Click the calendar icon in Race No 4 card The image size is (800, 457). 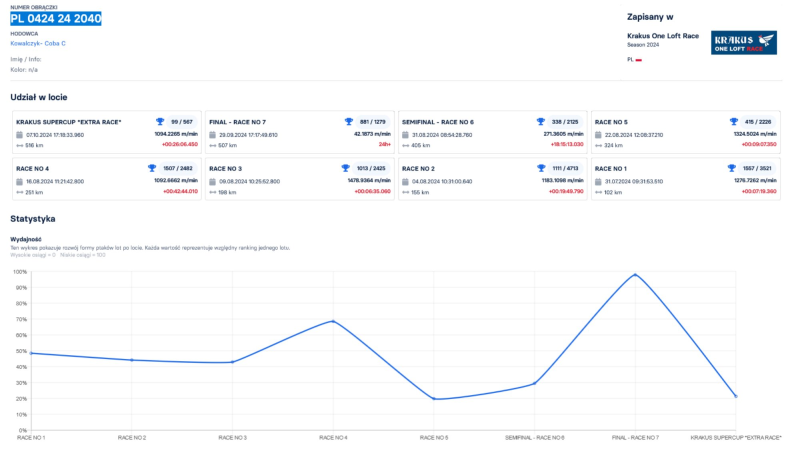pyautogui.click(x=20, y=181)
